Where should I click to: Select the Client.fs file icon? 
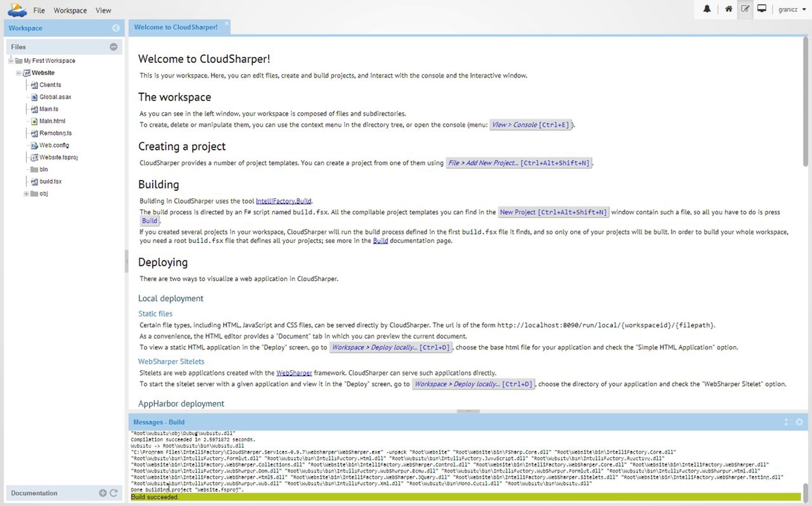coord(34,85)
